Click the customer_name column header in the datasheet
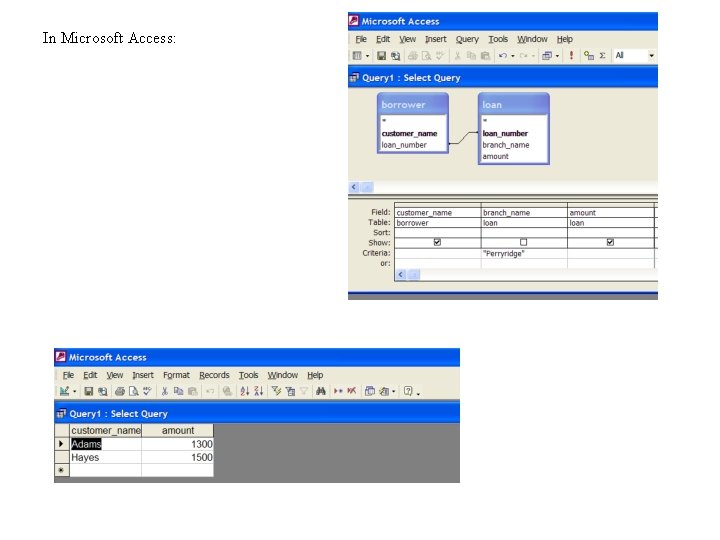This screenshot has width=720, height=540. (x=106, y=430)
